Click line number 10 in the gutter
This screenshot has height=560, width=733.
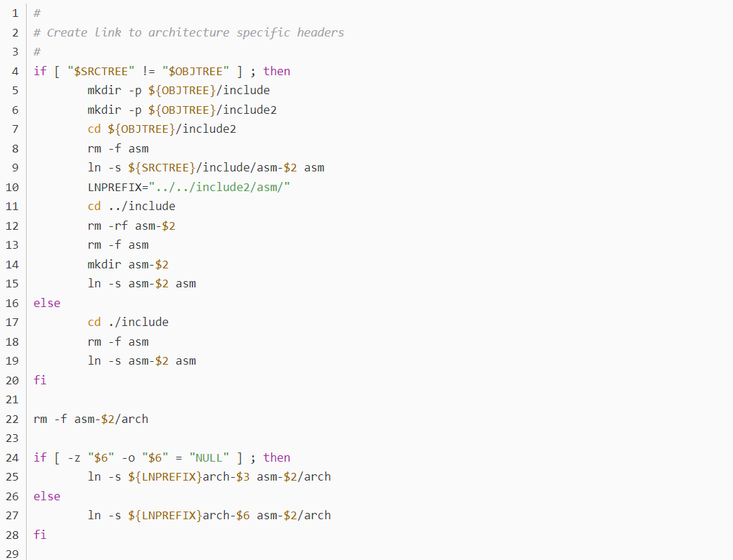click(x=12, y=187)
